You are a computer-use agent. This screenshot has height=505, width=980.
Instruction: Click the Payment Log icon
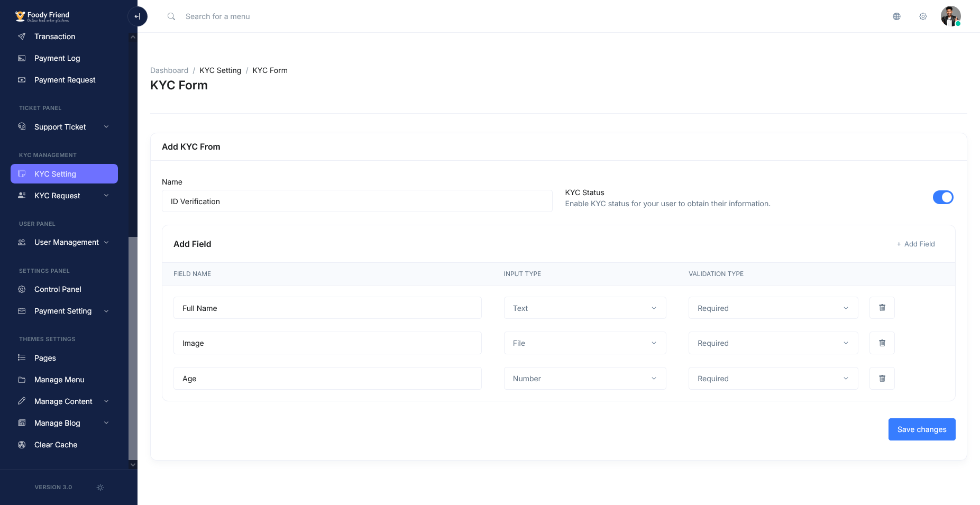coord(22,58)
